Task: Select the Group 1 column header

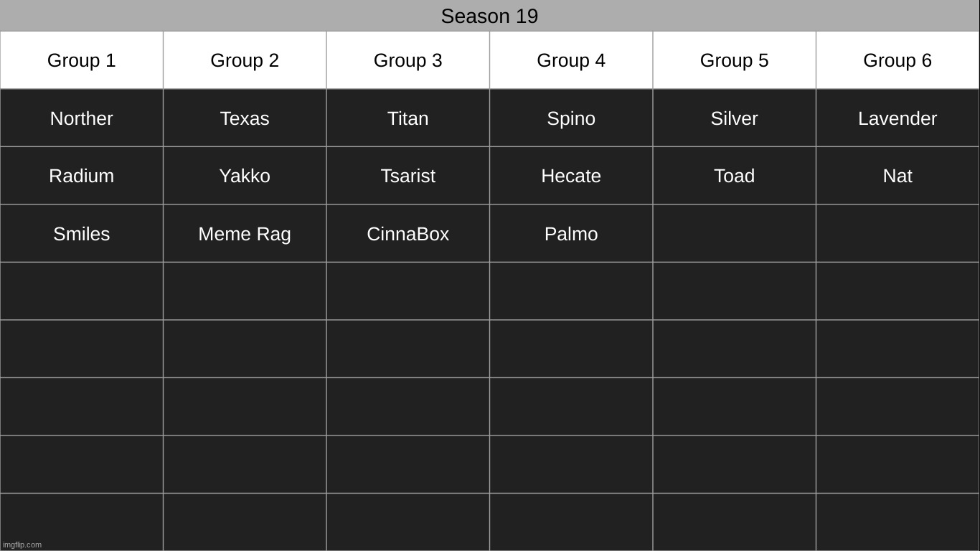Action: pos(82,60)
